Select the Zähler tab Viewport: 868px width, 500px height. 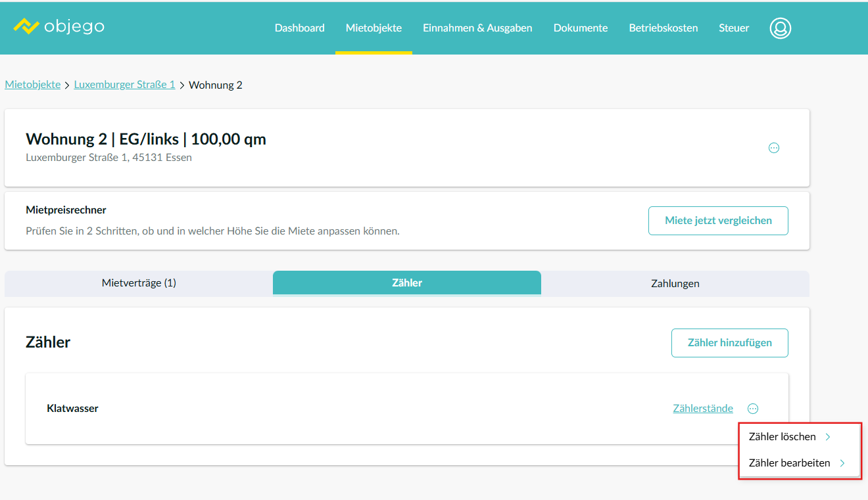(x=406, y=283)
